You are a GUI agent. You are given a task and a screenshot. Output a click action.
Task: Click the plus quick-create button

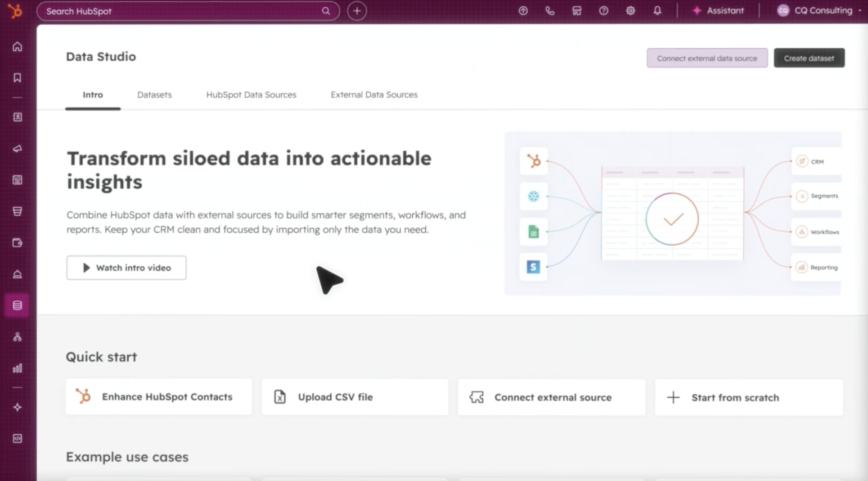pos(357,11)
